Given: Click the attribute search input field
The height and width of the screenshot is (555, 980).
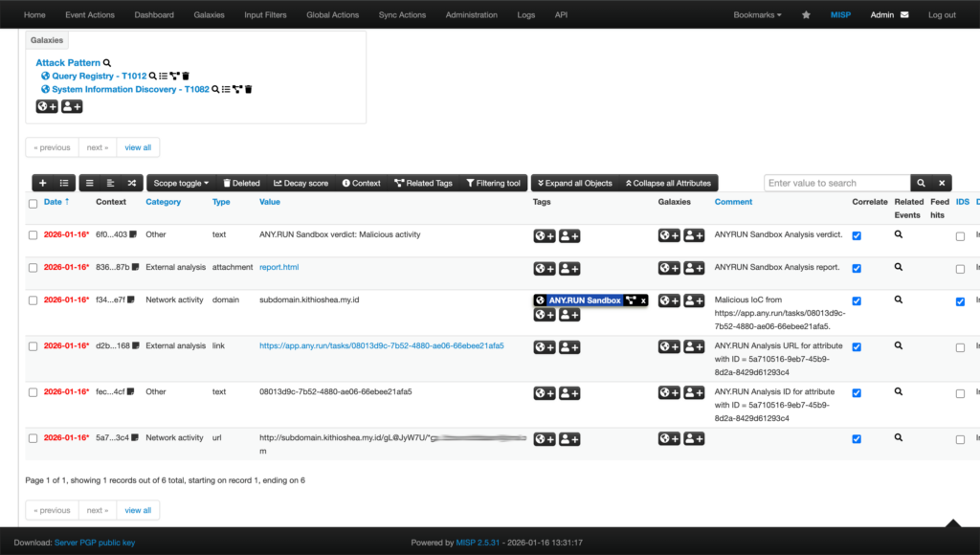Looking at the screenshot, I should (835, 183).
